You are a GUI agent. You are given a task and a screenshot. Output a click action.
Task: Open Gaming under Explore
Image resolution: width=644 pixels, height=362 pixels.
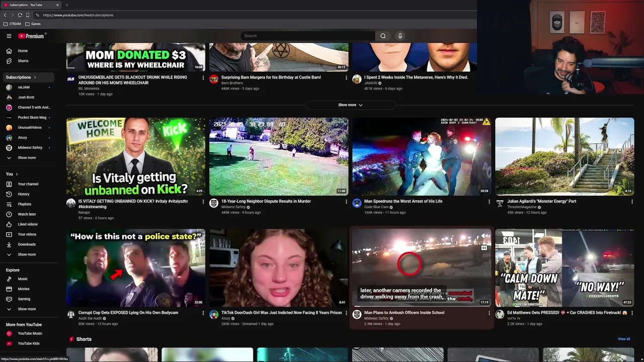pos(28,299)
